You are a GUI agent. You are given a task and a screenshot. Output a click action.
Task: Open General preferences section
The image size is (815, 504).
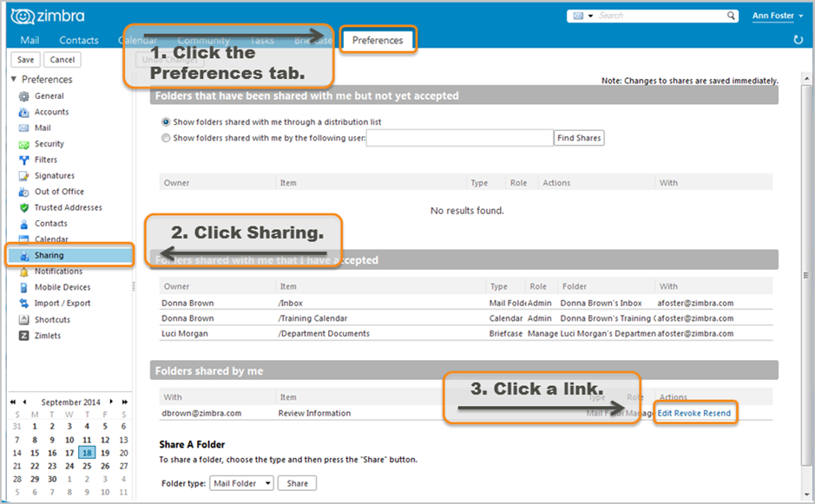pos(49,96)
